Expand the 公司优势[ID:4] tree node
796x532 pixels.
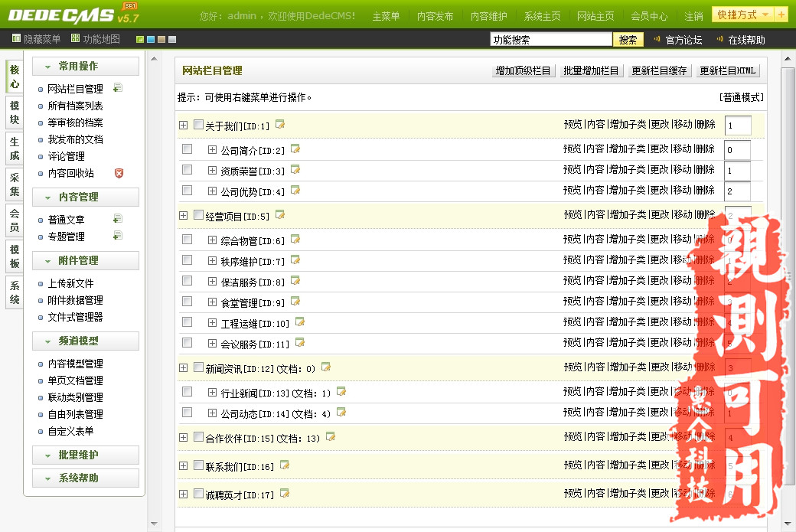[x=212, y=191]
